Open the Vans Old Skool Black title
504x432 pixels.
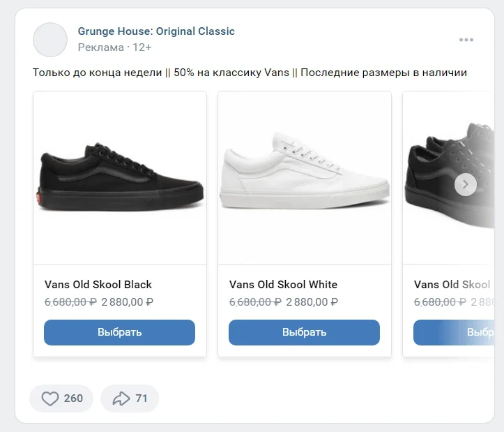pos(98,285)
